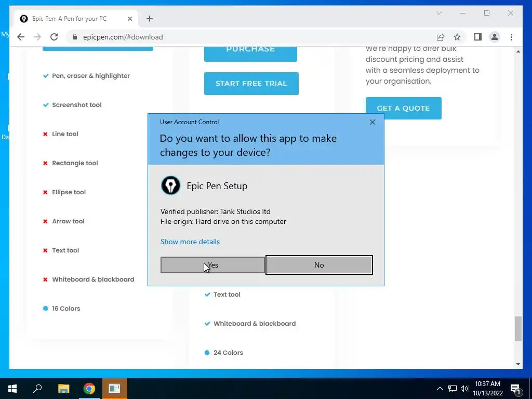The height and width of the screenshot is (399, 532).
Task: Select the Epic Pen: A Pen for your PC tab
Action: coord(76,19)
